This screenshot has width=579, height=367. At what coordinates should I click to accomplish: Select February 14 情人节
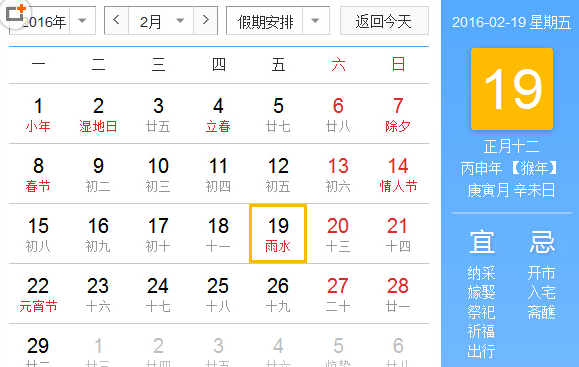pyautogui.click(x=398, y=174)
